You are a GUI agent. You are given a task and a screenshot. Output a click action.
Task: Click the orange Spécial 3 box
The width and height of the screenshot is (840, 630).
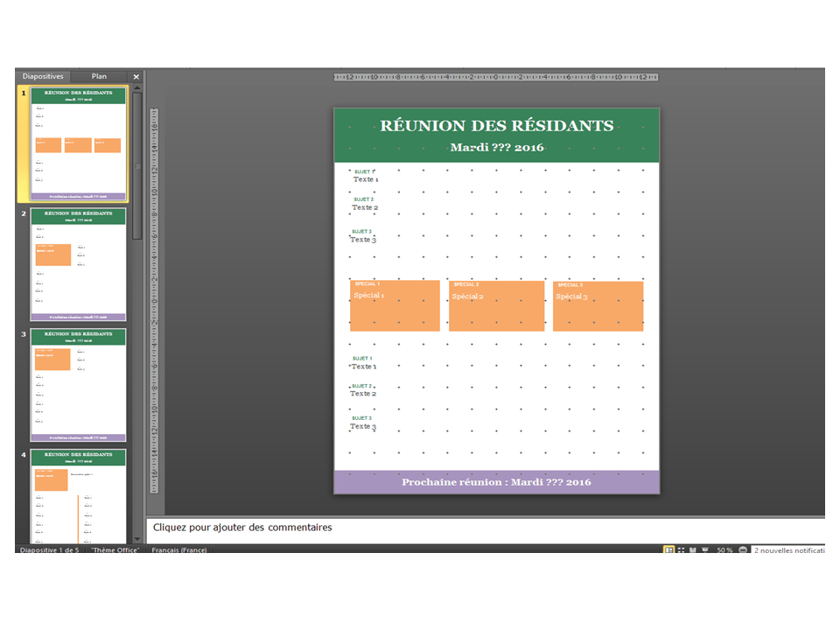[598, 306]
